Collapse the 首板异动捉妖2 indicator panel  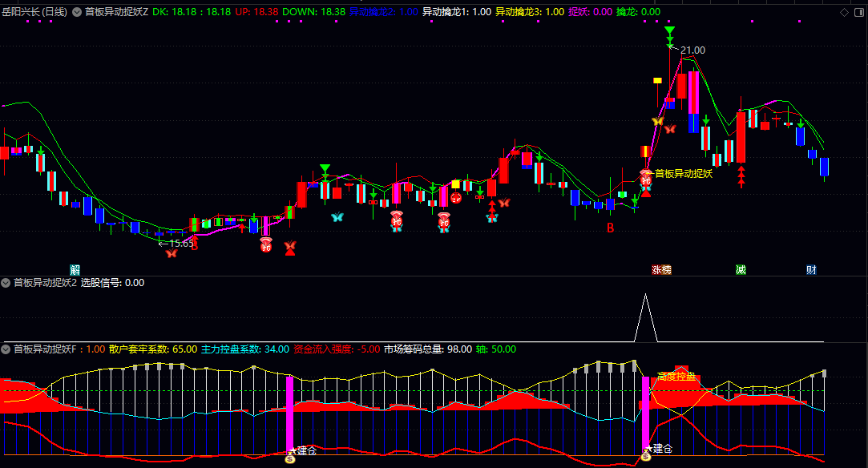6,283
